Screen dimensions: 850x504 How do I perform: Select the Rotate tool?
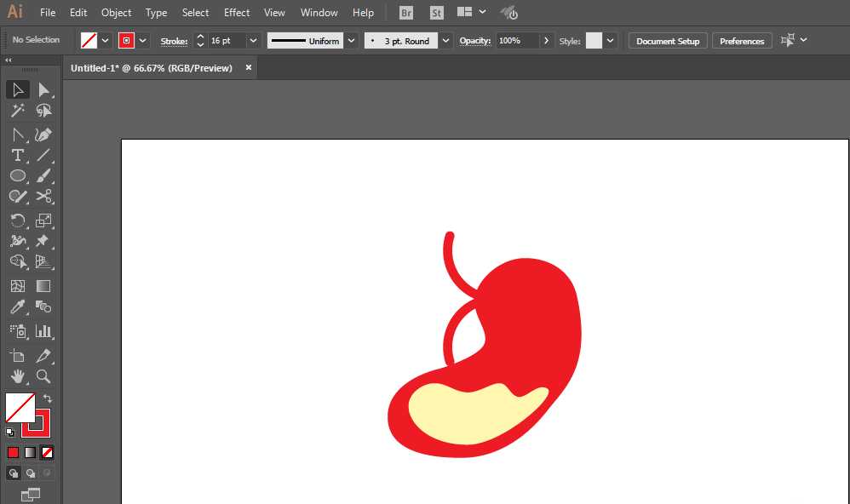(x=18, y=220)
